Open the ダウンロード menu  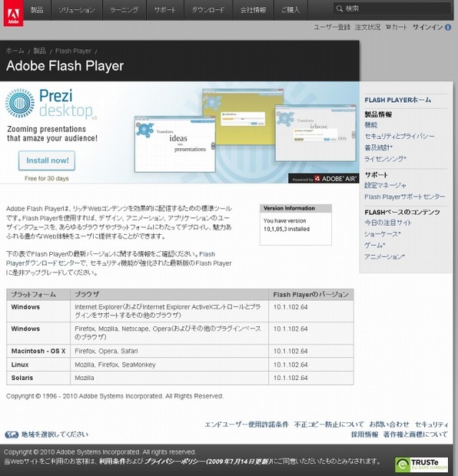[208, 10]
